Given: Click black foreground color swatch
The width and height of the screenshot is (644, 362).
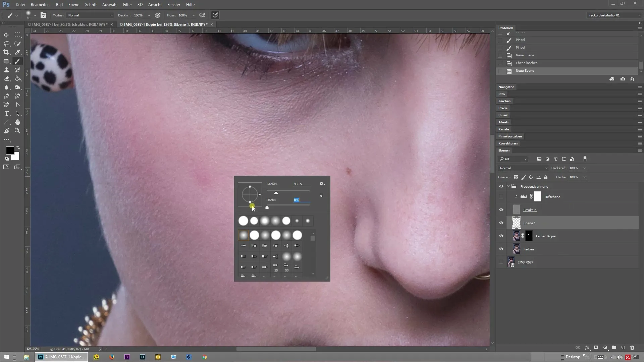Looking at the screenshot, I should pos(10,150).
